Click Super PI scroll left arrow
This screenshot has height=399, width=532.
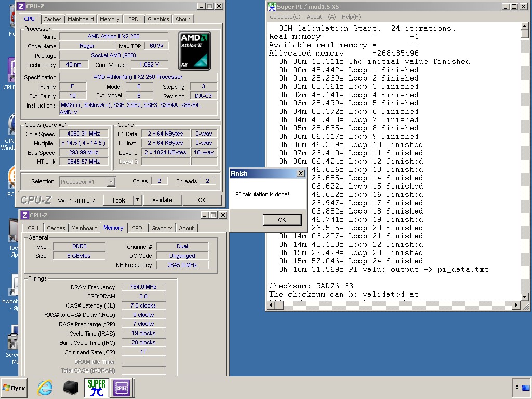(x=271, y=305)
